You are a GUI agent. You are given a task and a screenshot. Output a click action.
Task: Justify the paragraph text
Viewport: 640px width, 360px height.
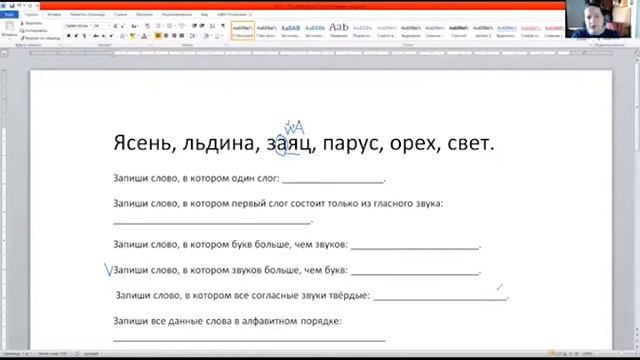pos(182,36)
